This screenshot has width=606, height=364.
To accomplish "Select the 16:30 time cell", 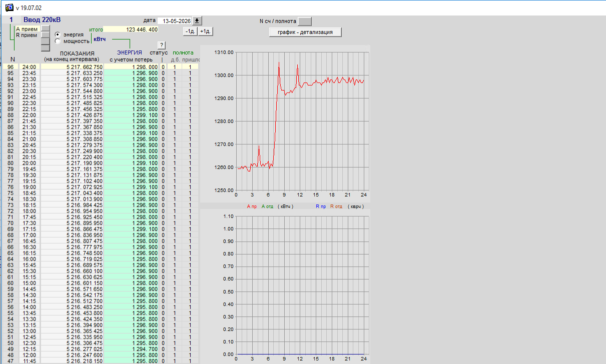I will tap(30, 246).
